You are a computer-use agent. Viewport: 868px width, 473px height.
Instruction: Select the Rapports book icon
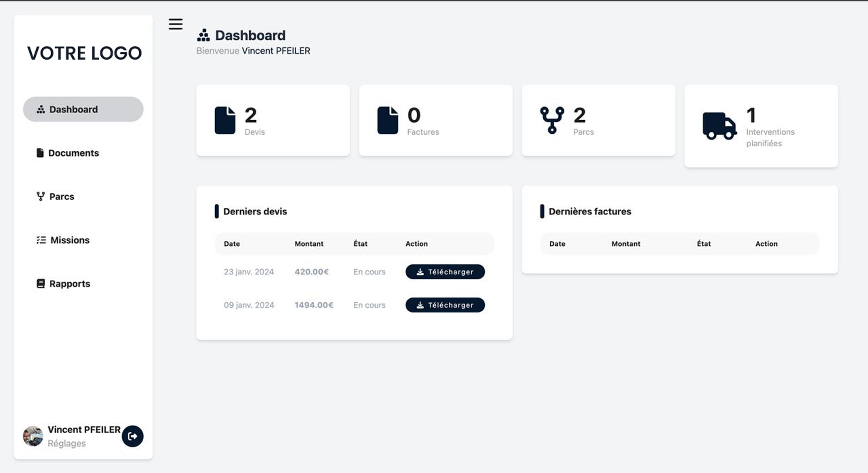point(40,283)
